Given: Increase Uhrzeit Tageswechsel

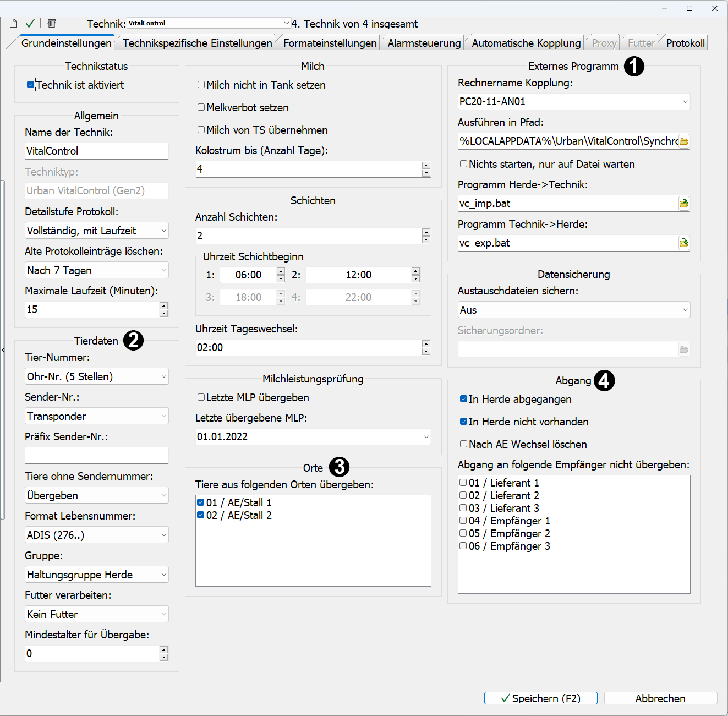Looking at the screenshot, I should (426, 344).
